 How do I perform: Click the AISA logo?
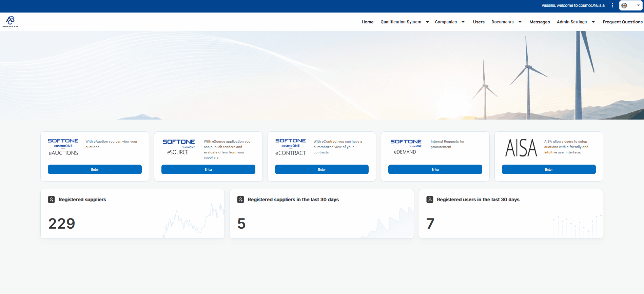(x=521, y=147)
